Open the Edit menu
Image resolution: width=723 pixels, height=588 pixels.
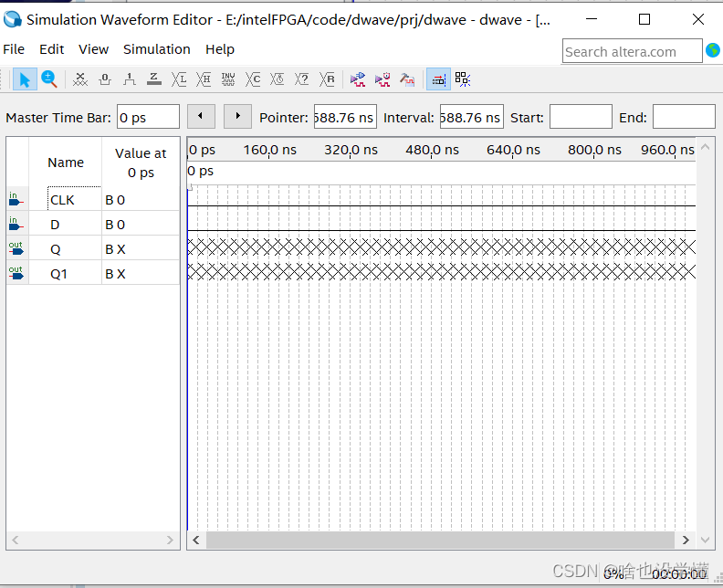click(x=52, y=49)
